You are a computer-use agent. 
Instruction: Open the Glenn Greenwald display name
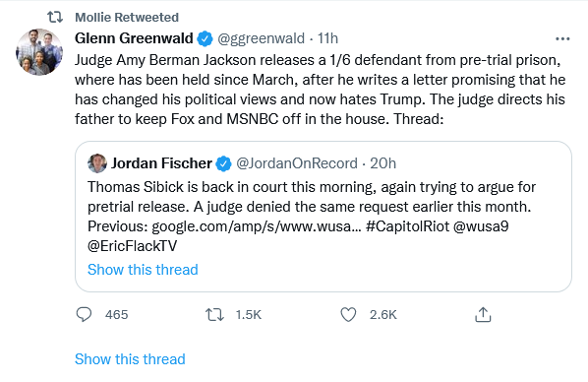click(x=134, y=38)
